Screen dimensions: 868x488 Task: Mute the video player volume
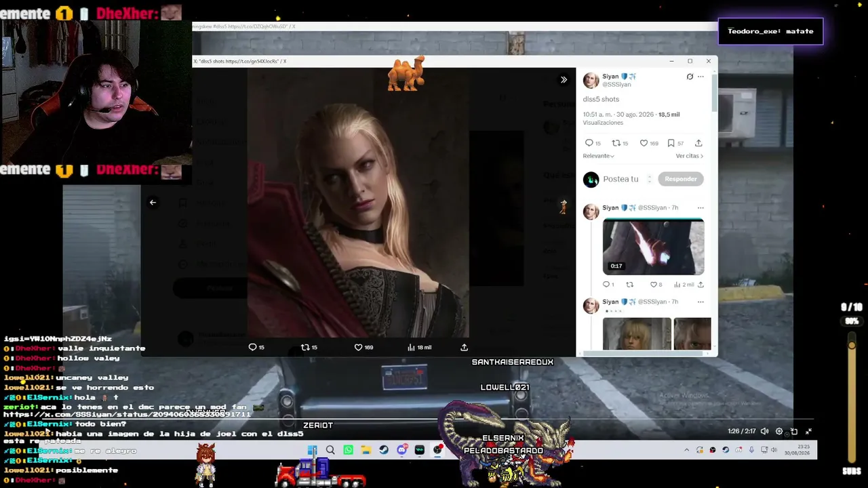point(764,431)
